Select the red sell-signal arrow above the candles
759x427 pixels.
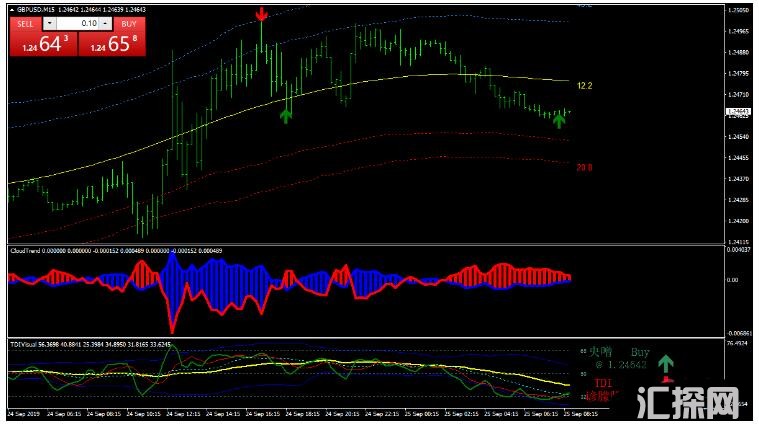262,15
